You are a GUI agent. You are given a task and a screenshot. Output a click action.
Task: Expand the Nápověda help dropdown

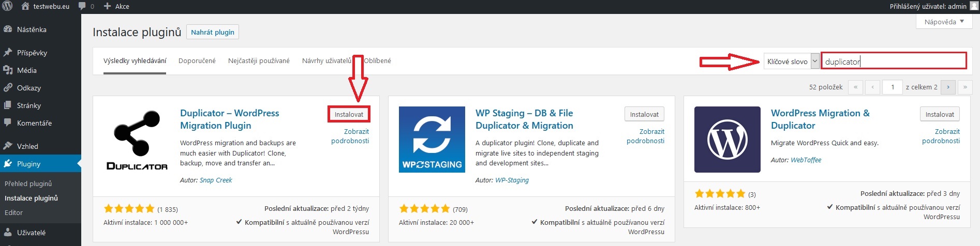click(x=944, y=22)
